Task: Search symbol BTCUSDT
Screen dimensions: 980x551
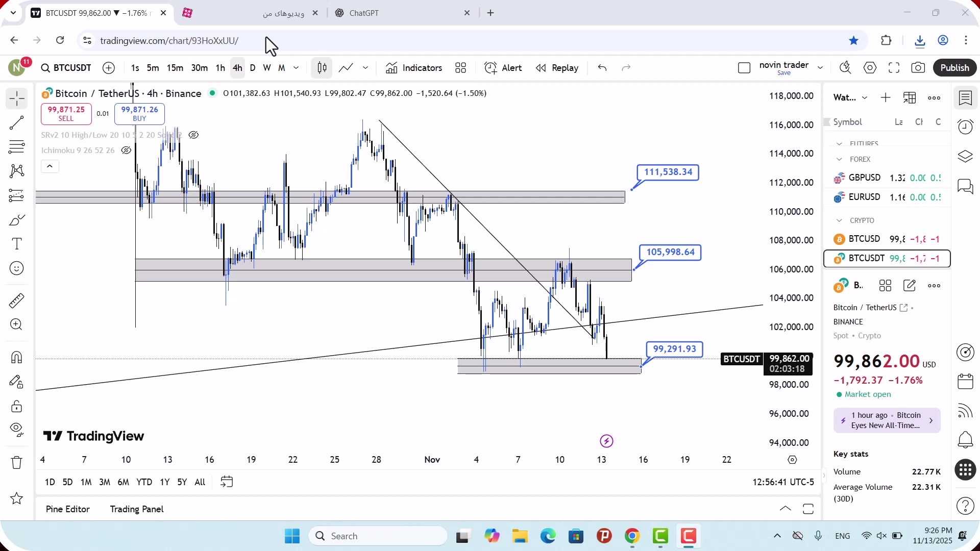Action: (66, 68)
